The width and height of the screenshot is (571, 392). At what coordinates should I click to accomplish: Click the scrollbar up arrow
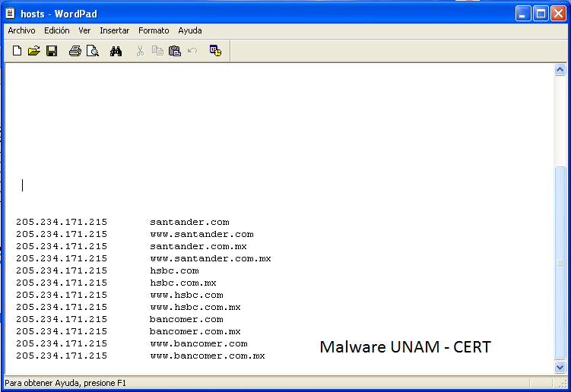(x=560, y=70)
